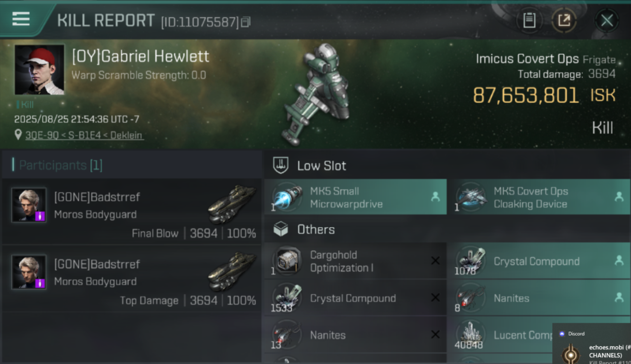
Task: Click the share kill report icon
Action: click(x=564, y=20)
